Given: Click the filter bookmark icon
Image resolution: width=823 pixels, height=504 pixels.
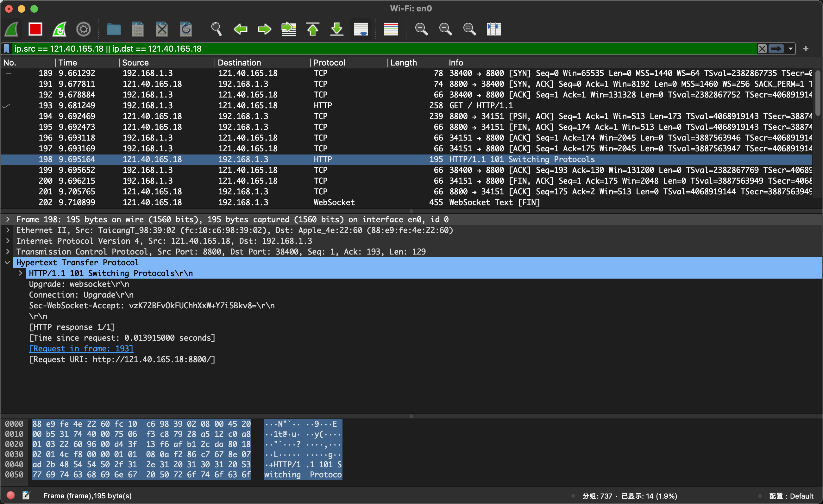Looking at the screenshot, I should [x=6, y=49].
